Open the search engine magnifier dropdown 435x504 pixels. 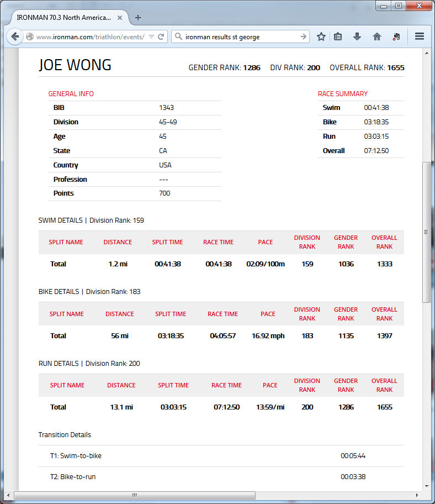pos(178,37)
